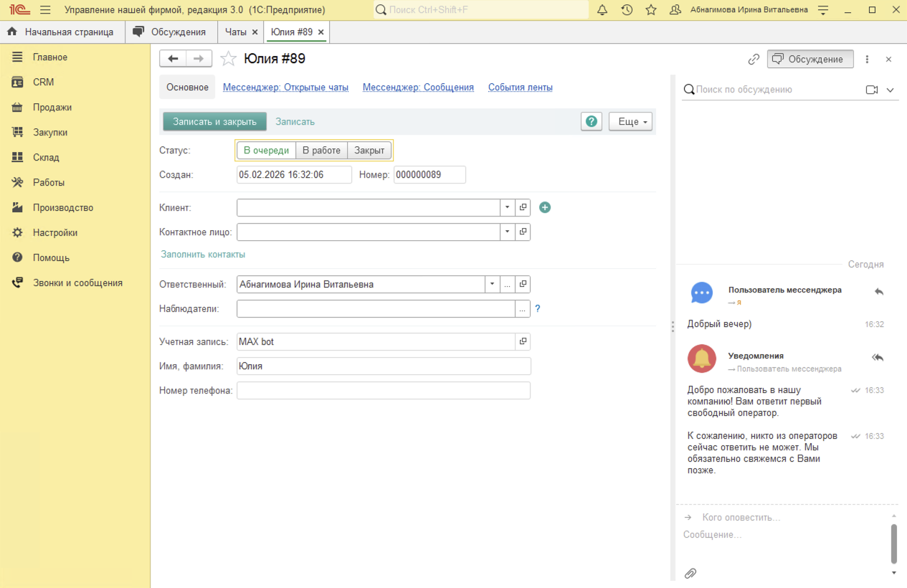Open the Еще dropdown menu

tap(630, 121)
